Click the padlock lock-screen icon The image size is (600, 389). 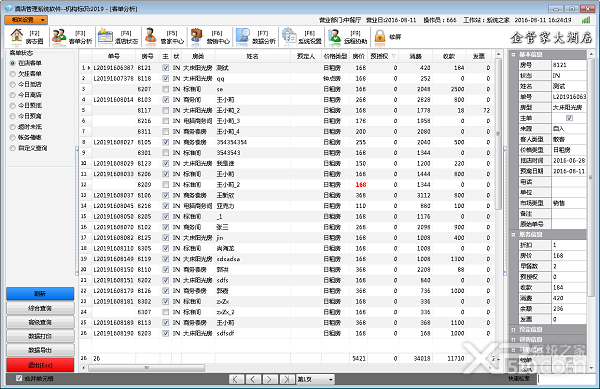click(380, 36)
